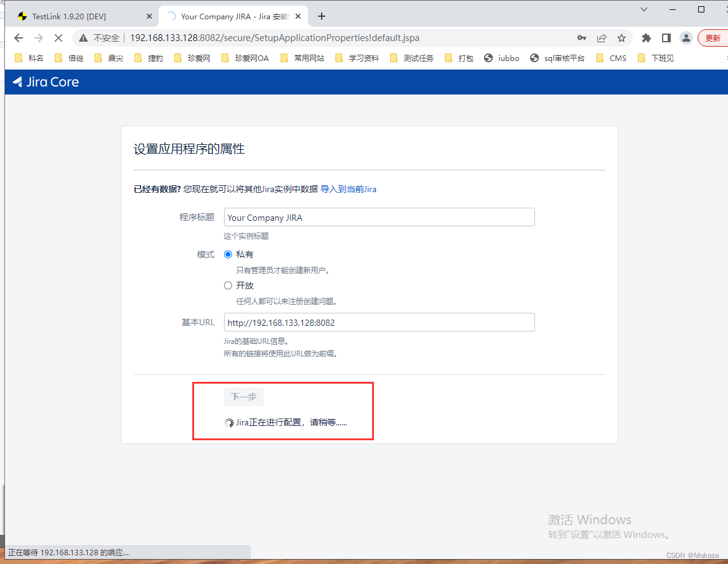The image size is (728, 564).
Task: Open the 倍徙 bookmark folder
Action: 69,58
